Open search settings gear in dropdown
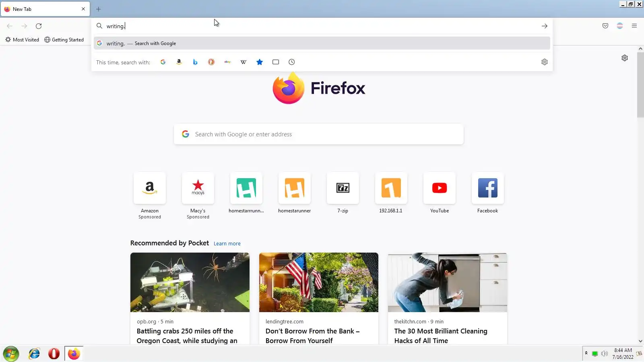Image resolution: width=644 pixels, height=362 pixels. point(545,62)
